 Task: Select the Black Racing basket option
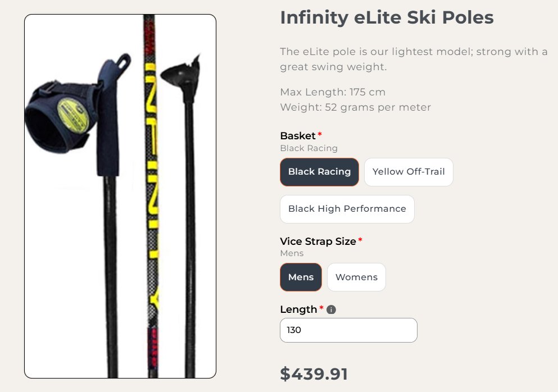(319, 172)
